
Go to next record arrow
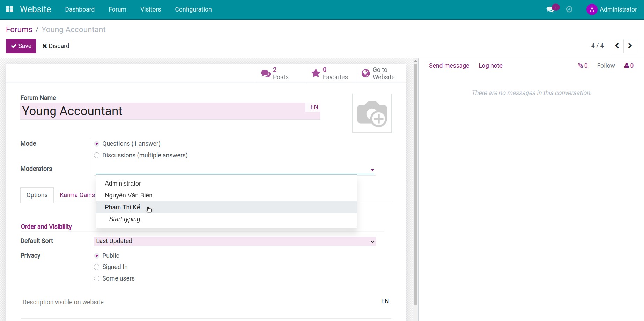[x=630, y=46]
